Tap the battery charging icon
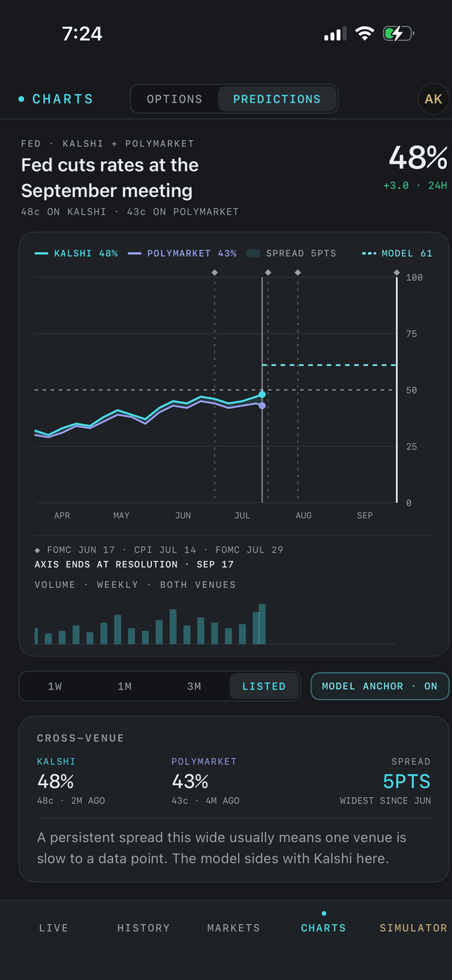This screenshot has width=452, height=980. click(x=398, y=33)
